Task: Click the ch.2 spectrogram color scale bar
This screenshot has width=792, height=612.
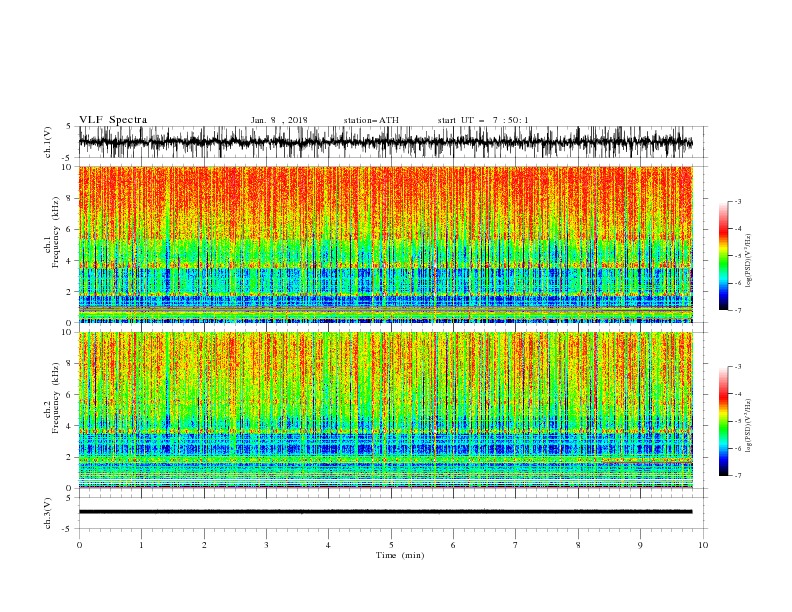Action: pos(723,421)
